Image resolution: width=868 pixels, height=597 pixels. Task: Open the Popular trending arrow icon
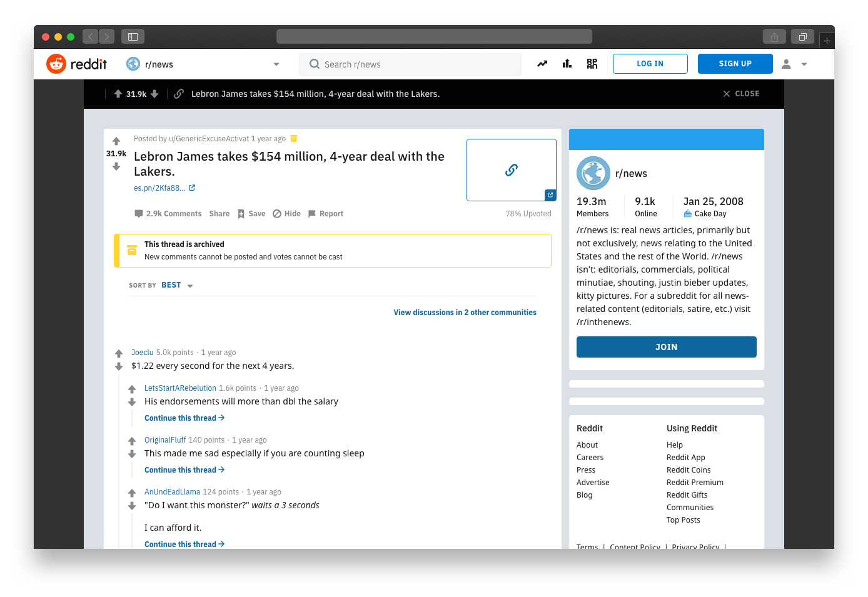point(542,64)
